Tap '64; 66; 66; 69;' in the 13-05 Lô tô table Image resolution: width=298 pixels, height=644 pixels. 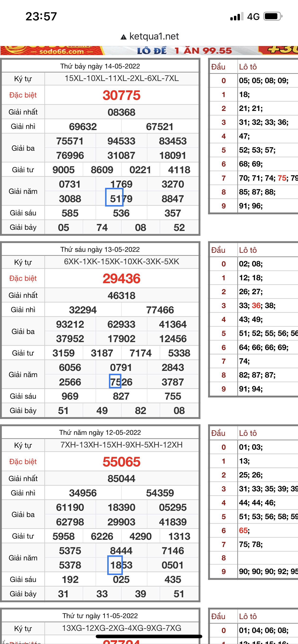264,347
